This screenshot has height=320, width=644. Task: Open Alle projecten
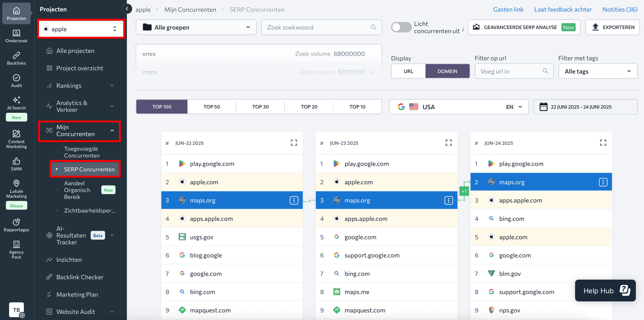pos(75,51)
